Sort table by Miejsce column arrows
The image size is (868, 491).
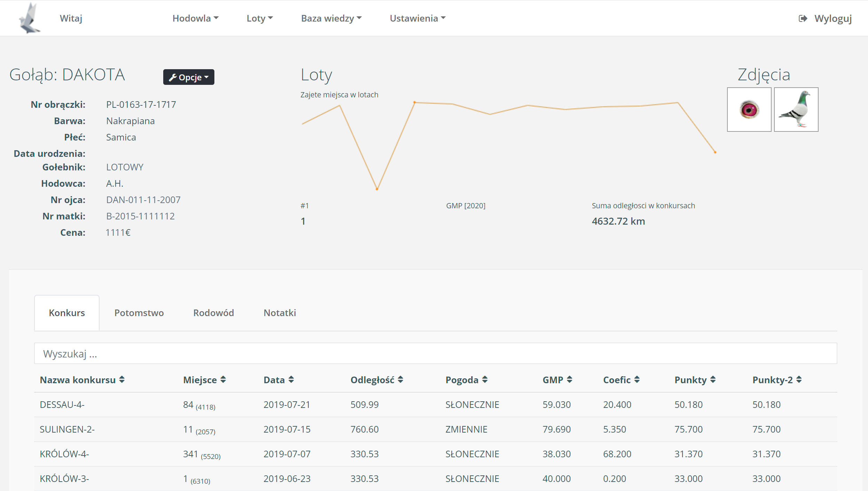223,380
